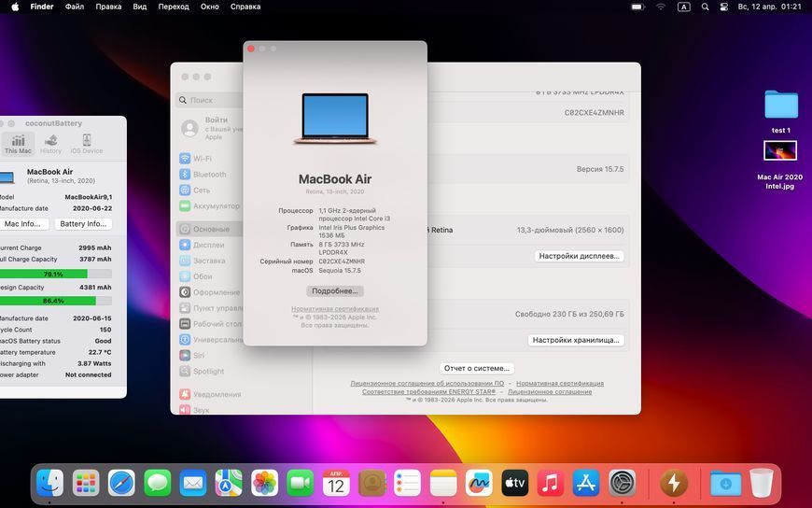
Task: Open System Settings in Dock
Action: (622, 483)
